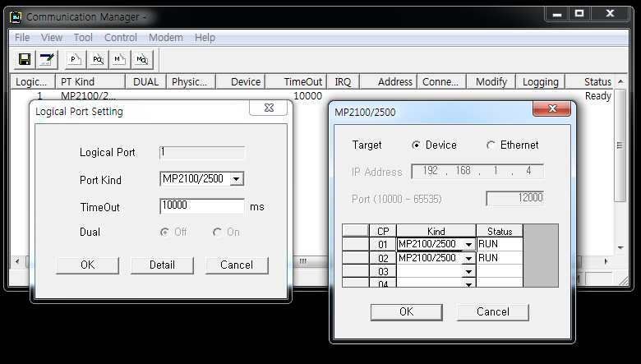Click the IRQ column header
641x364 pixels.
pyautogui.click(x=344, y=81)
